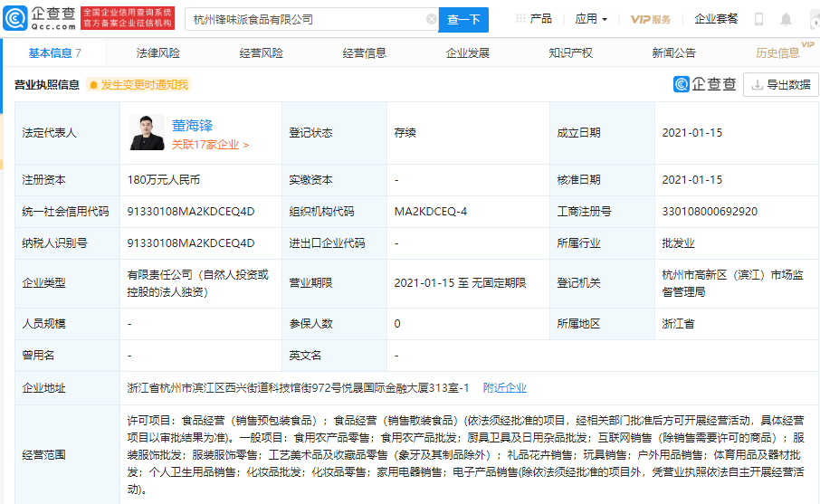
Task: Click unified credit code 91330108MA2KDCEQ4D in 统一社会信用代码 row
Action: [x=191, y=211]
